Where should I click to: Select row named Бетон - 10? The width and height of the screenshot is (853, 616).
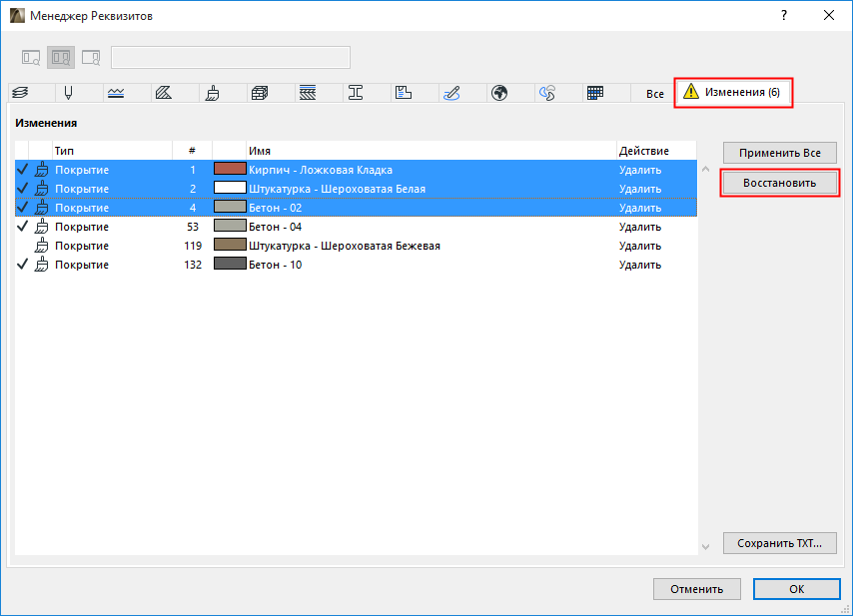click(356, 265)
